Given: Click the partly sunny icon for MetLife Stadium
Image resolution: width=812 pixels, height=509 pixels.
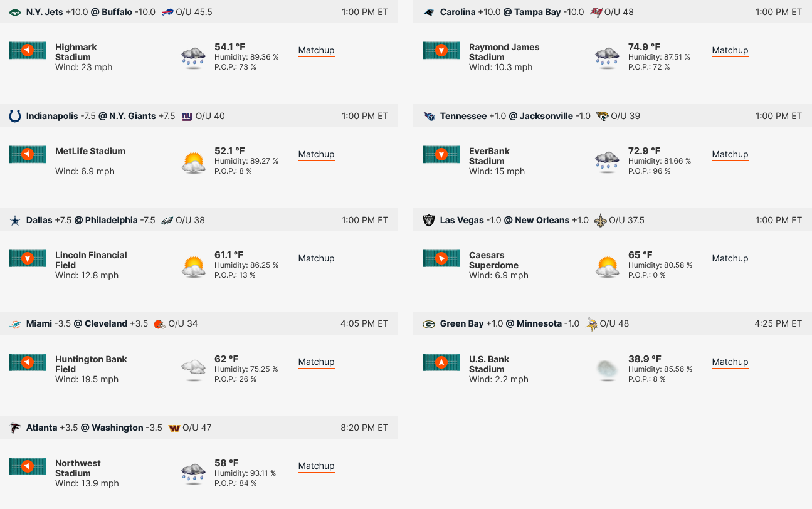Looking at the screenshot, I should pyautogui.click(x=193, y=162).
